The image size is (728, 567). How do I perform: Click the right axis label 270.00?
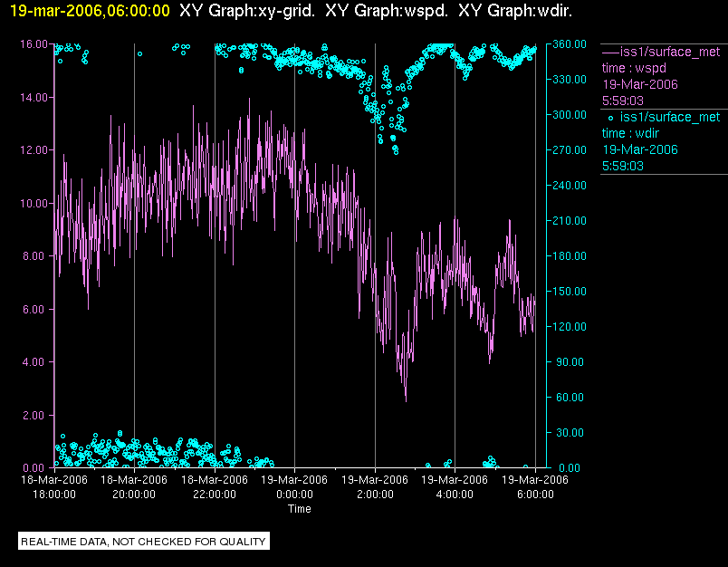pyautogui.click(x=570, y=150)
